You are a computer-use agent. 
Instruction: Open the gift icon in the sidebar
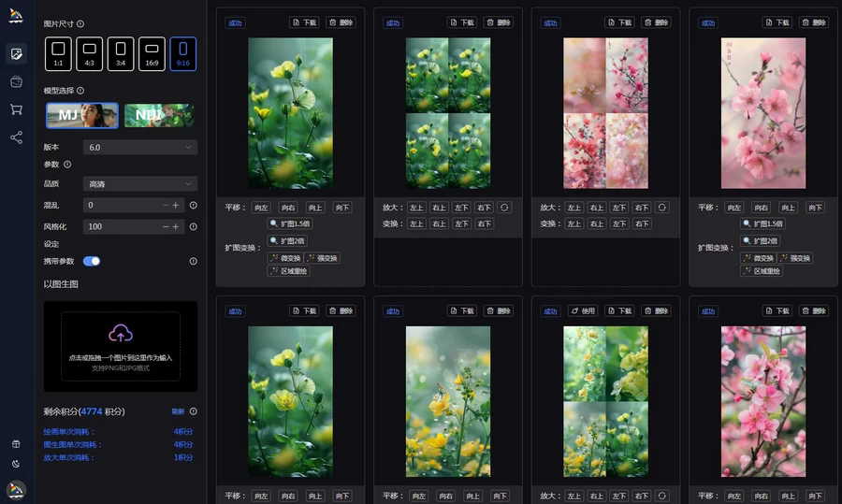16,444
